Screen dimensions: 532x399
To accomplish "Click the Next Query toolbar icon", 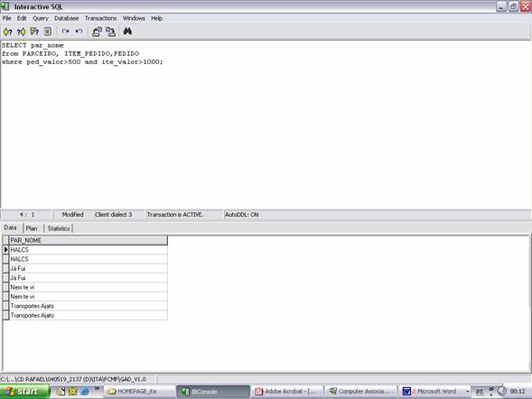I will [21, 32].
